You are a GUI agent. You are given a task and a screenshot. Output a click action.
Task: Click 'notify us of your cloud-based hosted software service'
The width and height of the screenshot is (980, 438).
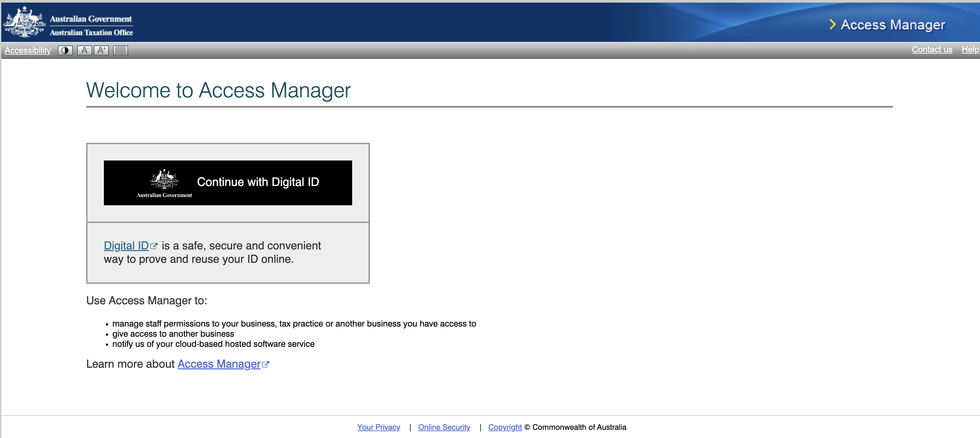[213, 344]
